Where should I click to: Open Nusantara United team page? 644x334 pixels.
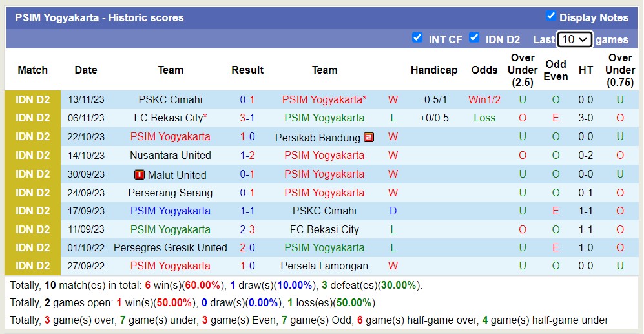tap(171, 155)
